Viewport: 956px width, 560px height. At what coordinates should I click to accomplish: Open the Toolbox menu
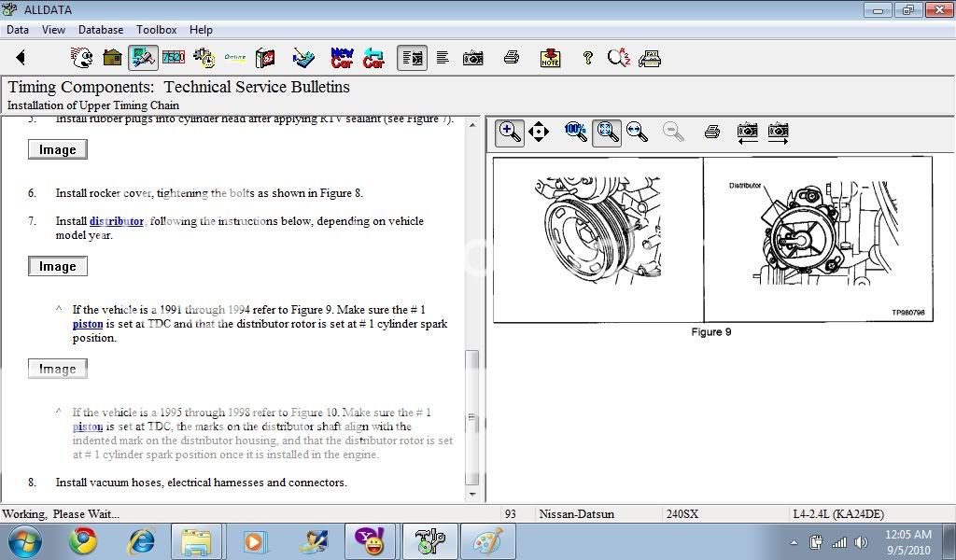(156, 30)
